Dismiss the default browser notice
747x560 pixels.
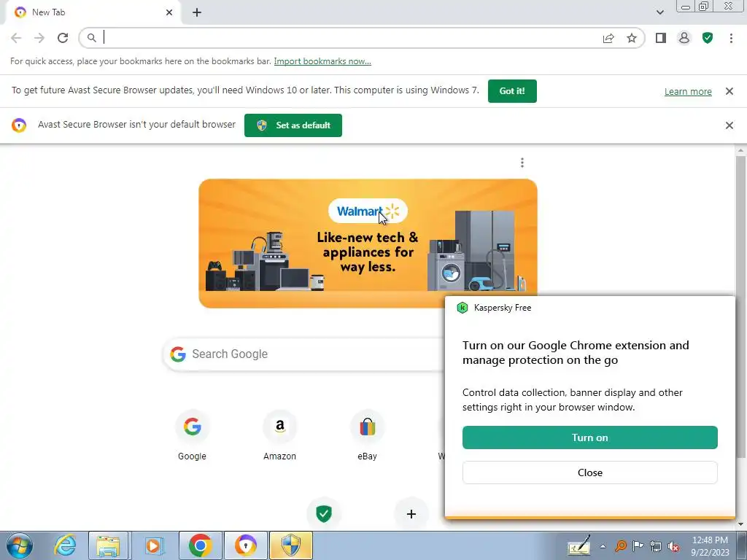point(729,125)
